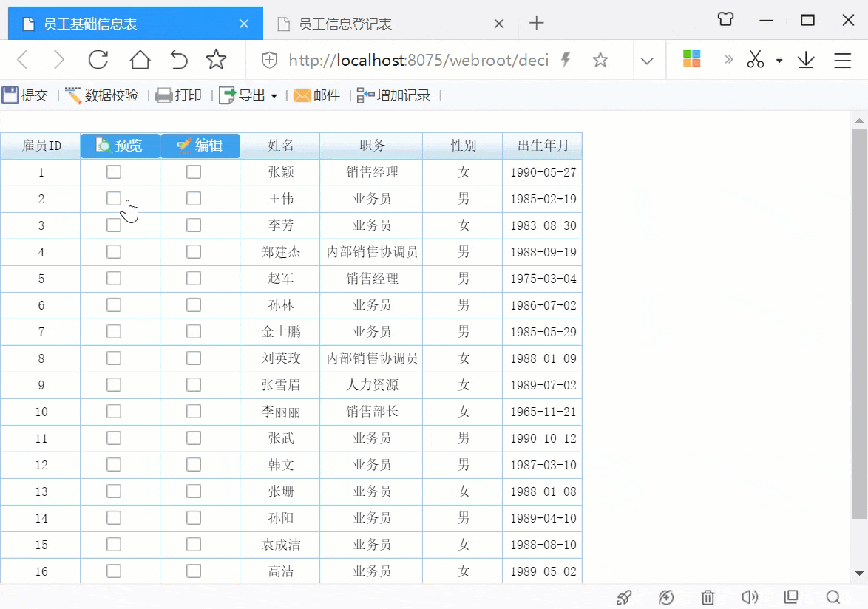Go back with the browser back arrow

(23, 60)
